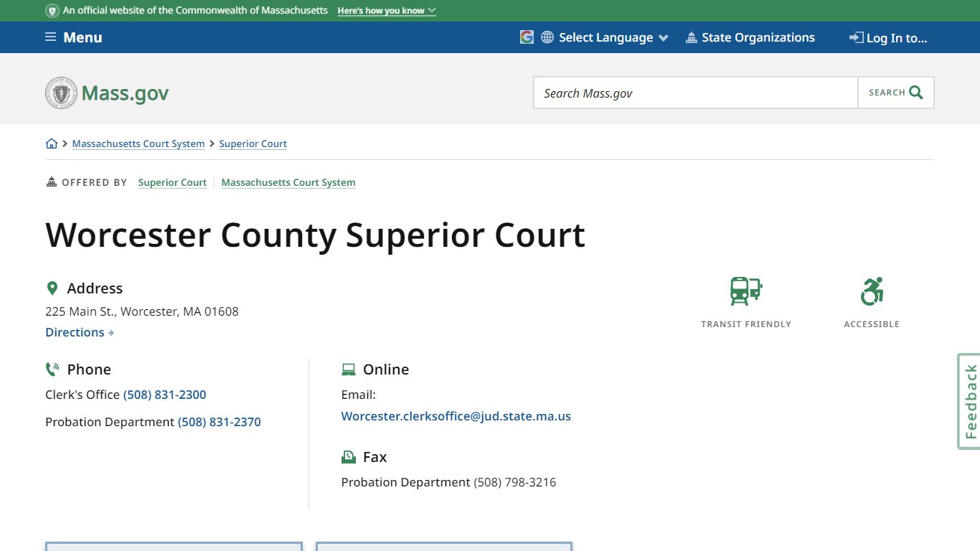Image resolution: width=980 pixels, height=551 pixels.
Task: Click the State Organizations building icon
Action: tap(692, 37)
